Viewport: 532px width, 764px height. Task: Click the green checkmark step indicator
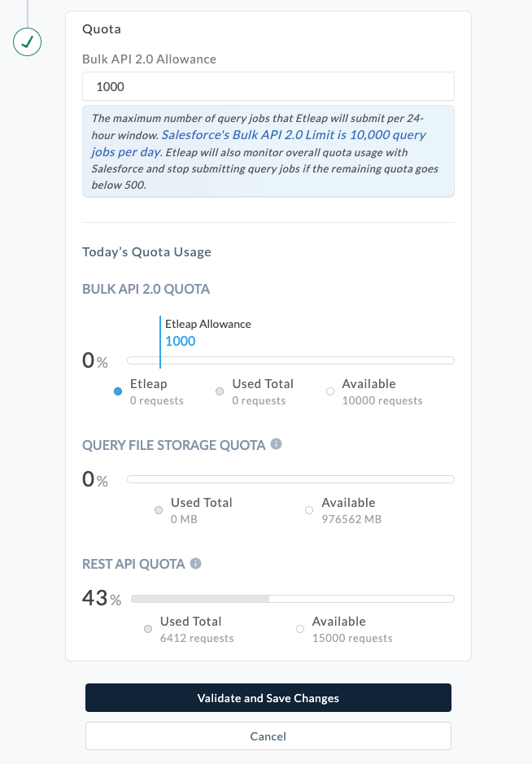(27, 42)
